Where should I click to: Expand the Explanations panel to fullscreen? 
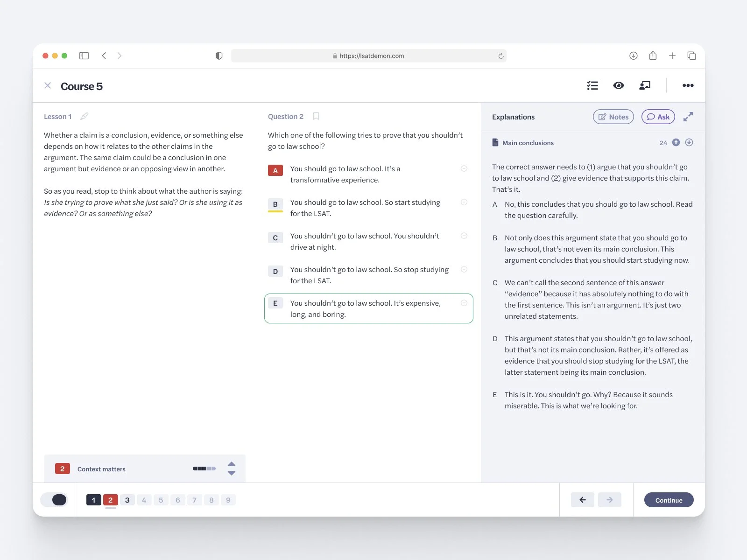click(x=688, y=117)
